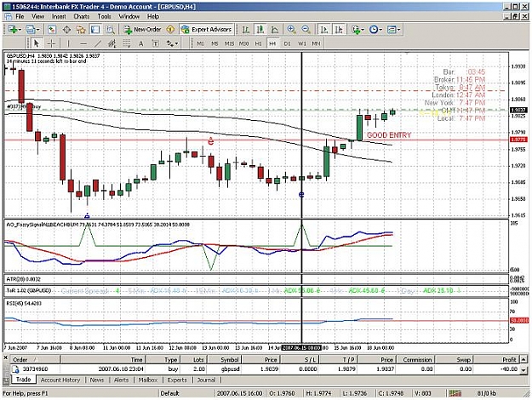Switch chart to M15 timeframe
Screen dimensions: 532x400
tap(229, 43)
